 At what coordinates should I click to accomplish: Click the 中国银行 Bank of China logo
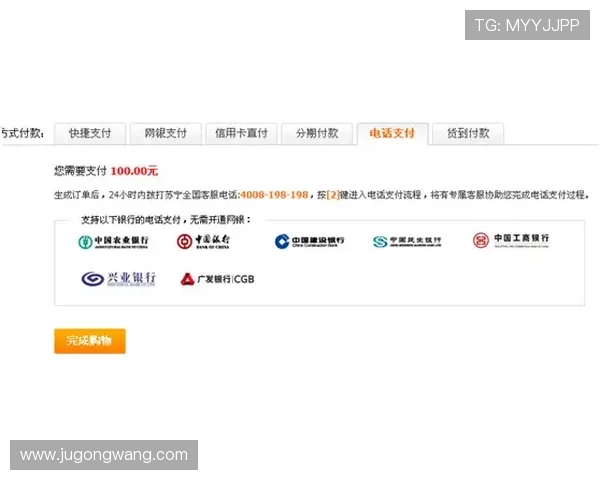coord(203,241)
